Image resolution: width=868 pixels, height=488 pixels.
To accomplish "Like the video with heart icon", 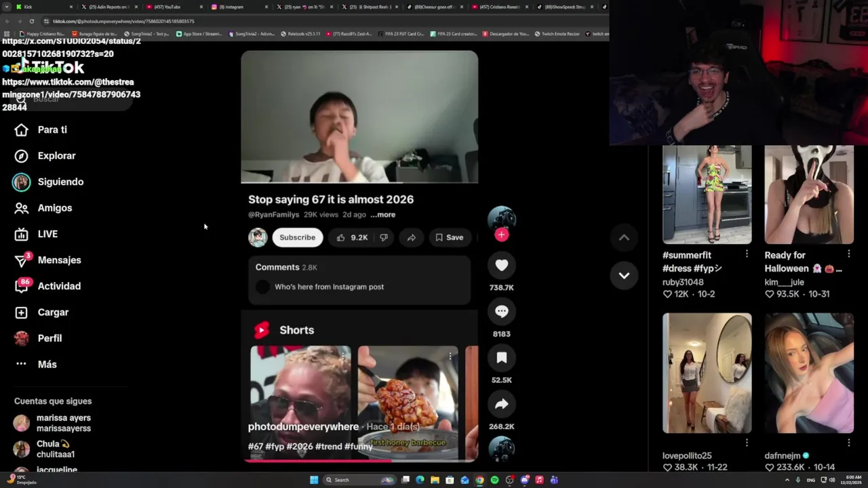I will point(501,266).
